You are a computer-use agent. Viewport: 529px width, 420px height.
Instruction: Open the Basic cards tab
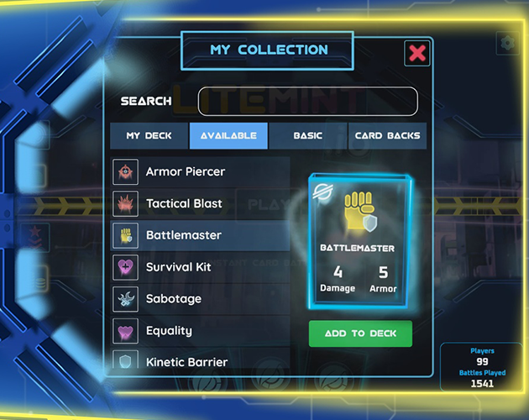308,136
